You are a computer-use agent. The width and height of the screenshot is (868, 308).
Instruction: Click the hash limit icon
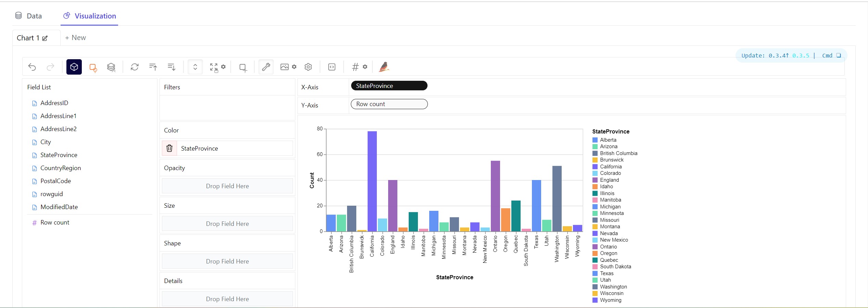[x=355, y=67]
